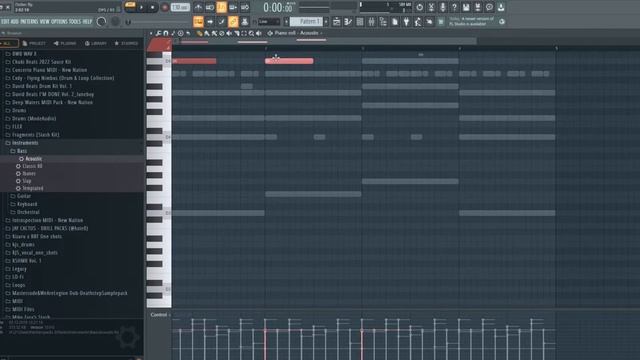Toggle the typing keyboard to piano icon
640x360 pixels.
(198, 22)
